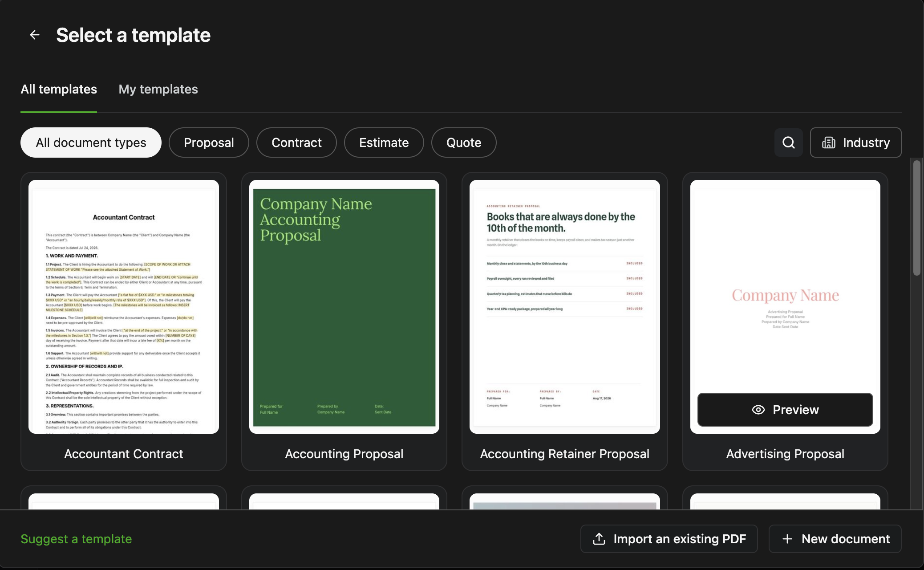Create a New document

(835, 539)
